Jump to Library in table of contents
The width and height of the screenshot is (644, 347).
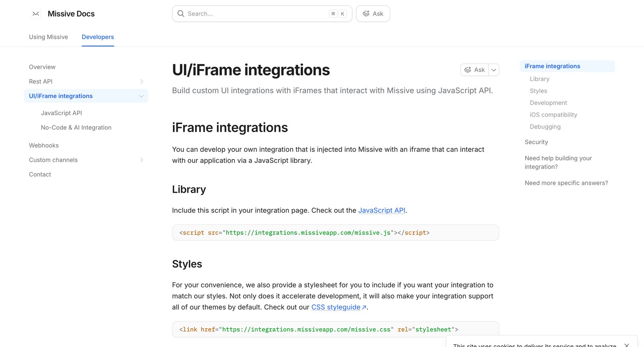(x=540, y=79)
